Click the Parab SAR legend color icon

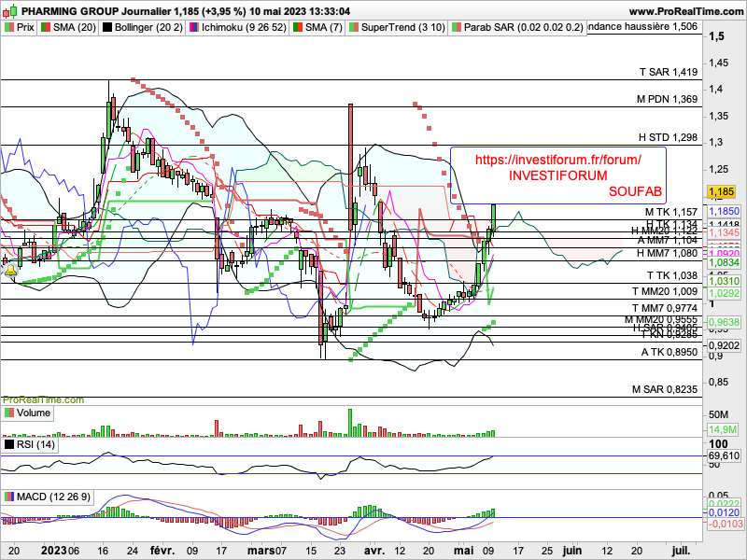coord(457,27)
